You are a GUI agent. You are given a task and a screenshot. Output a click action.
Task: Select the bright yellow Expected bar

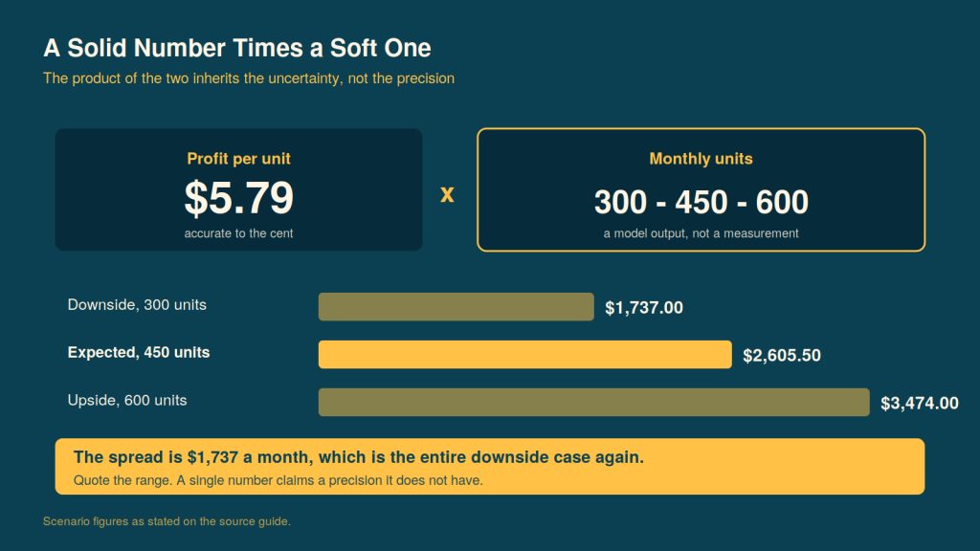click(525, 354)
